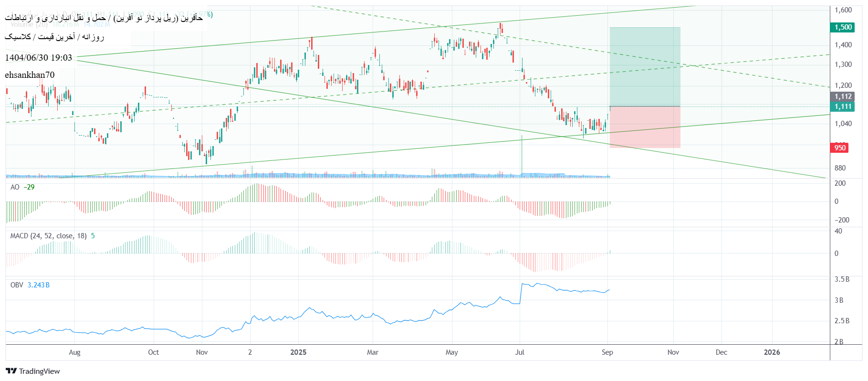
Task: Click the 3.5B level on the OBV scale
Action: (841, 279)
